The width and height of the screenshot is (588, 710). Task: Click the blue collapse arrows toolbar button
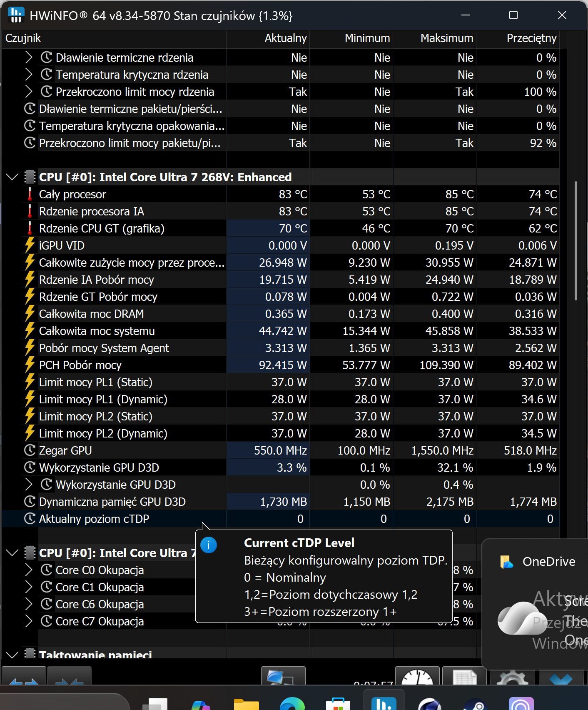tap(69, 677)
